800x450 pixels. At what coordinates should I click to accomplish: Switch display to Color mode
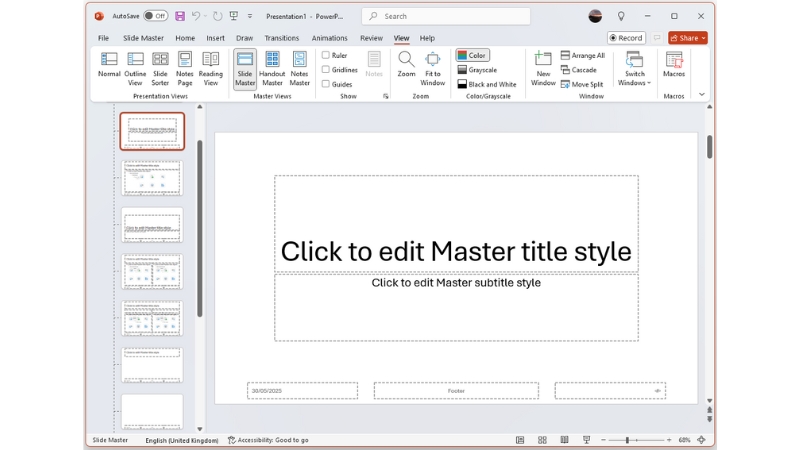coord(472,55)
